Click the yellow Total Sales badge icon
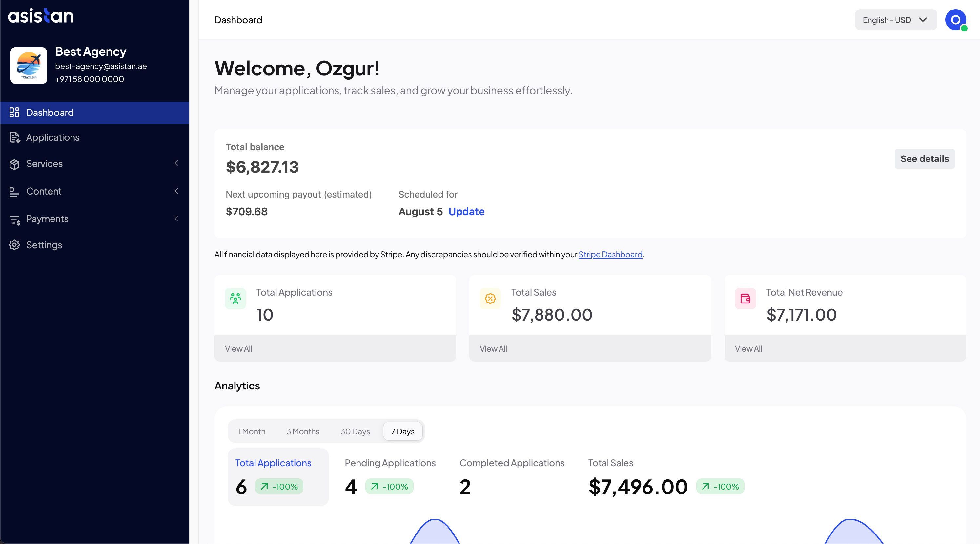The width and height of the screenshot is (980, 544). (490, 299)
